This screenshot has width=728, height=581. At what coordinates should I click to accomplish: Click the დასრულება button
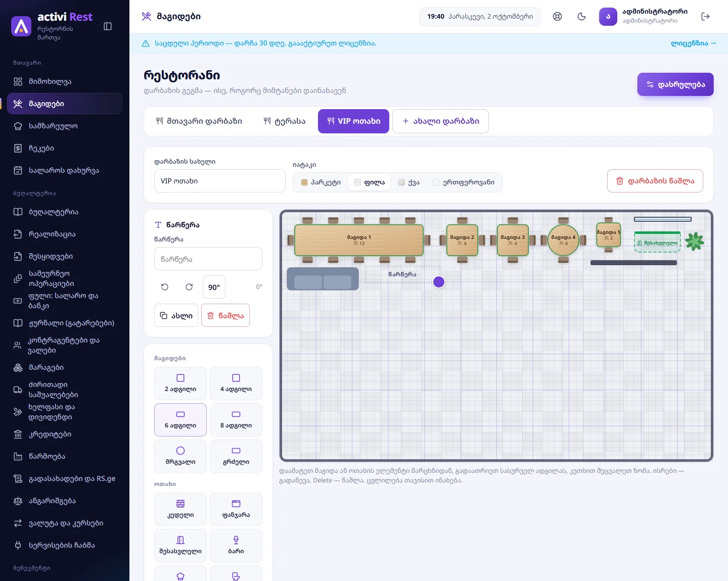pyautogui.click(x=675, y=84)
